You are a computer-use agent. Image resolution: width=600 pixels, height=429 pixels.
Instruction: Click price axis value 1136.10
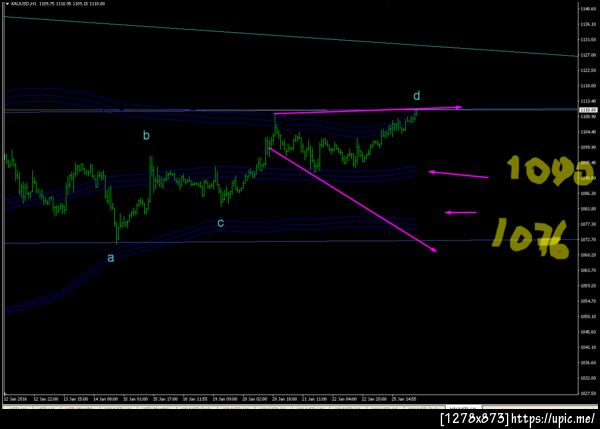(x=588, y=24)
